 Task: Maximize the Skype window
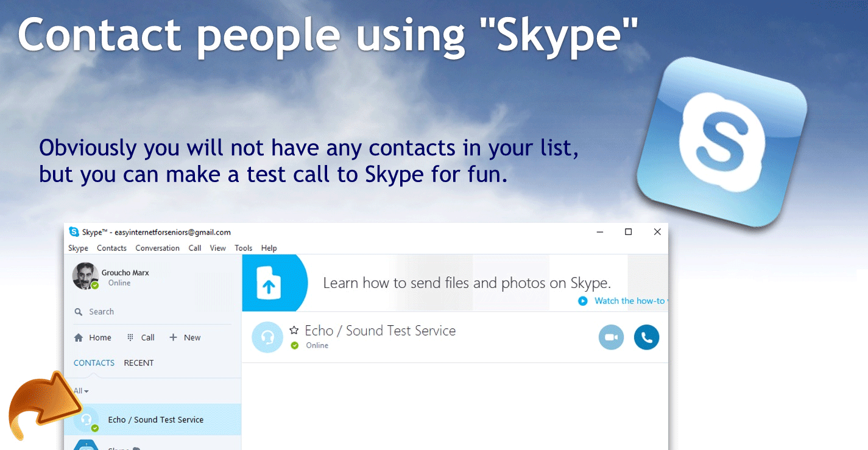629,232
